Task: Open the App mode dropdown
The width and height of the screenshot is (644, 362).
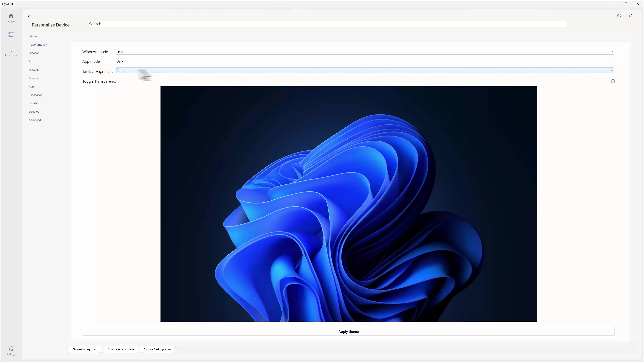Action: click(x=612, y=61)
